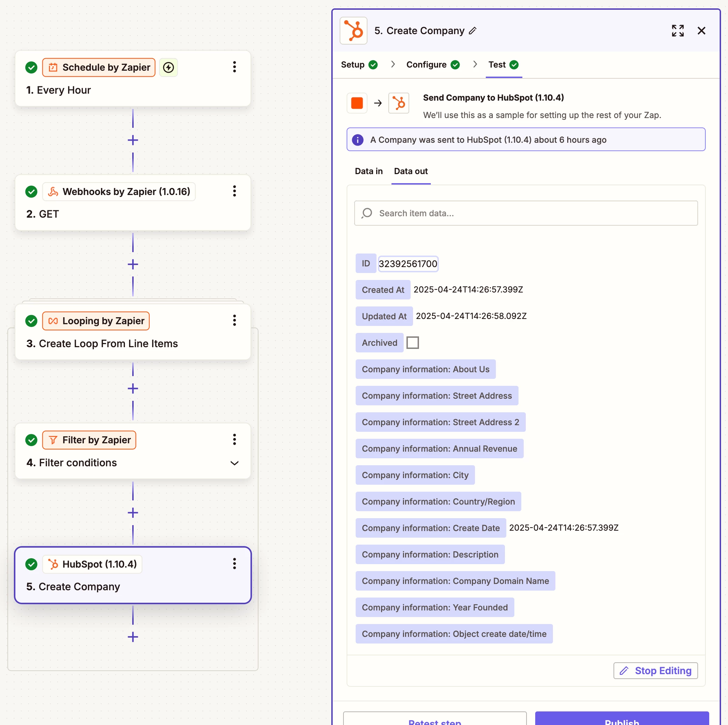The image size is (728, 725).
Task: Click Company information: Annual Revenue tag
Action: (440, 448)
